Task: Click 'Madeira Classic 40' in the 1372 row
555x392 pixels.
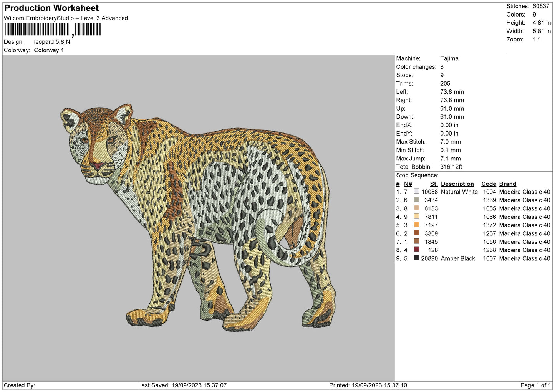Action: tap(525, 225)
